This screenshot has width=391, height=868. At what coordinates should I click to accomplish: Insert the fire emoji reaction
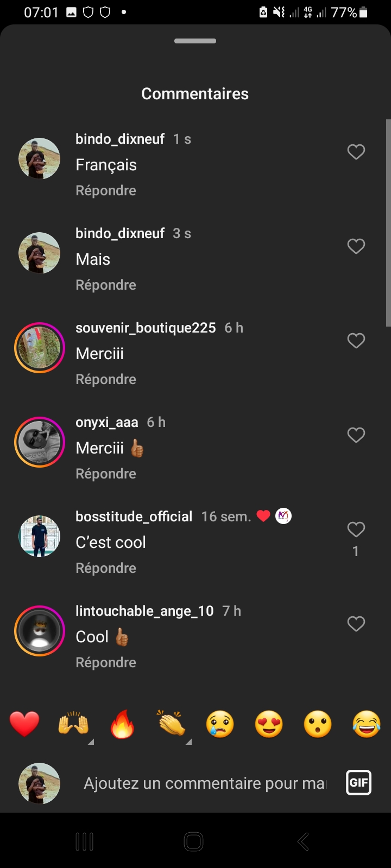tap(122, 724)
